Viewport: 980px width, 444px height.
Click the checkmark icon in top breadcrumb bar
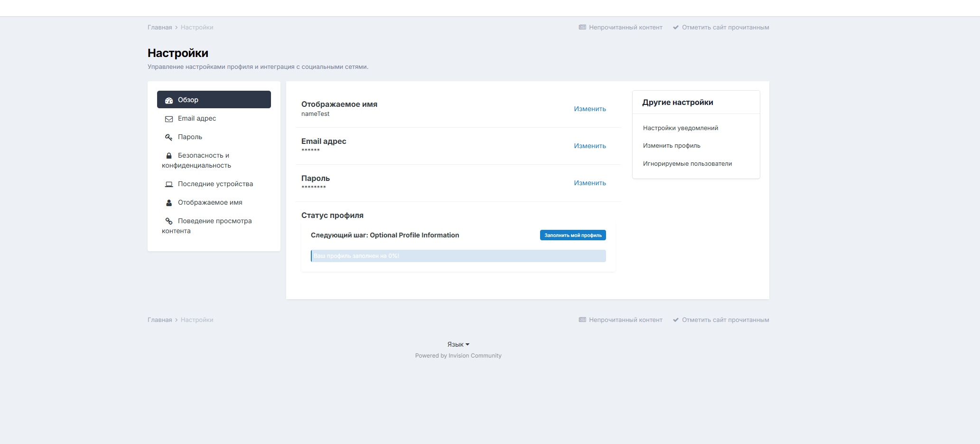click(676, 28)
